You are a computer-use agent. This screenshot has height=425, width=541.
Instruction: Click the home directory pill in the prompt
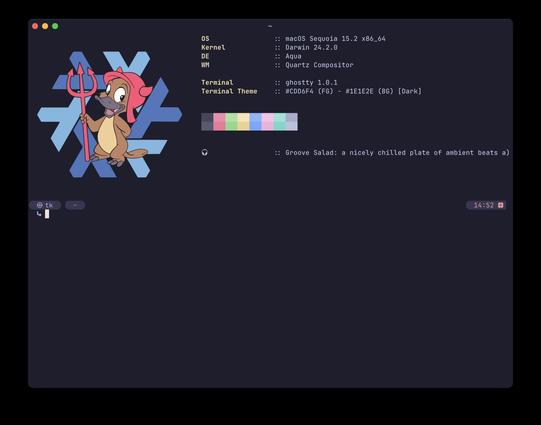click(75, 205)
